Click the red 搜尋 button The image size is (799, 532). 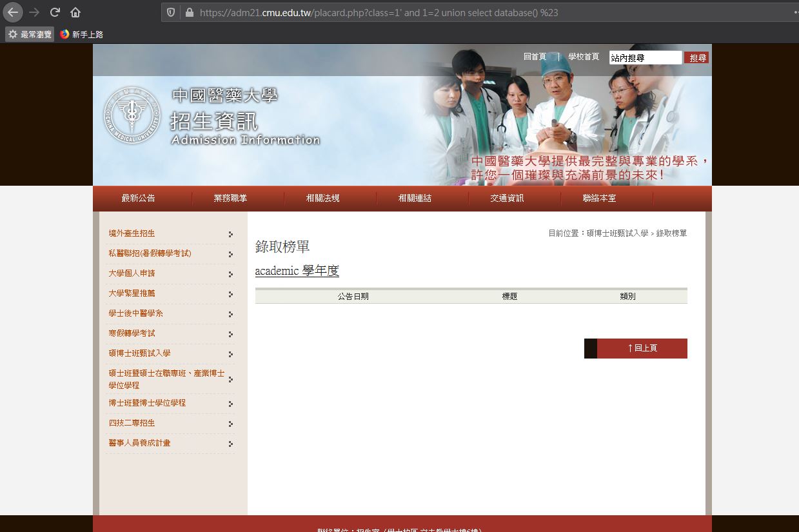(x=697, y=57)
